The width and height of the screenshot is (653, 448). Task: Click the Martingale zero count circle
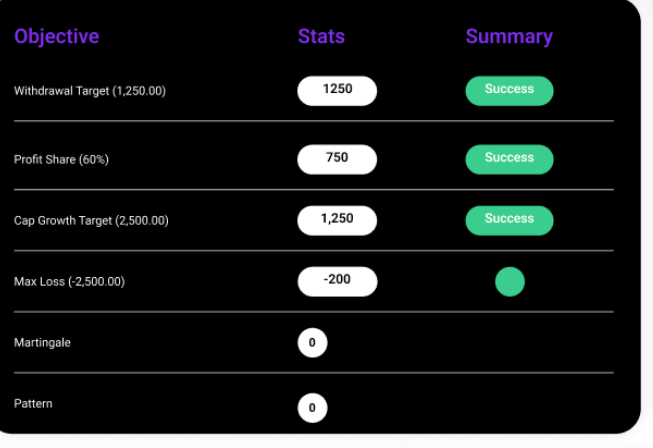(312, 343)
